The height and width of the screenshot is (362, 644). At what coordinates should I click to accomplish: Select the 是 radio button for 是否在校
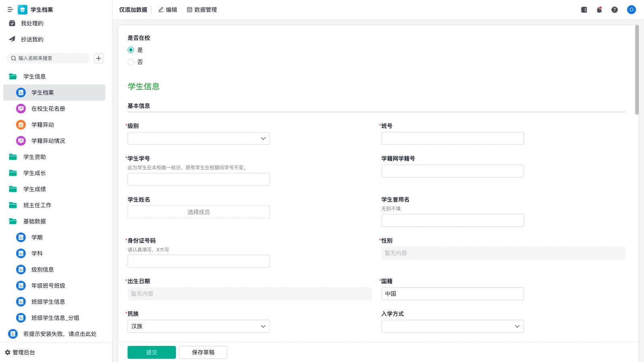131,50
